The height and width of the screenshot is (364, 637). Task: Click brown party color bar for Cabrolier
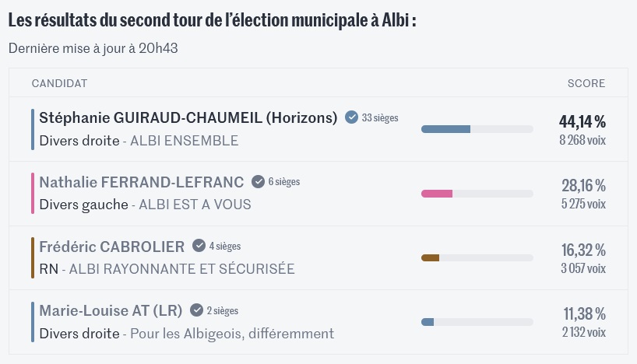(x=33, y=257)
